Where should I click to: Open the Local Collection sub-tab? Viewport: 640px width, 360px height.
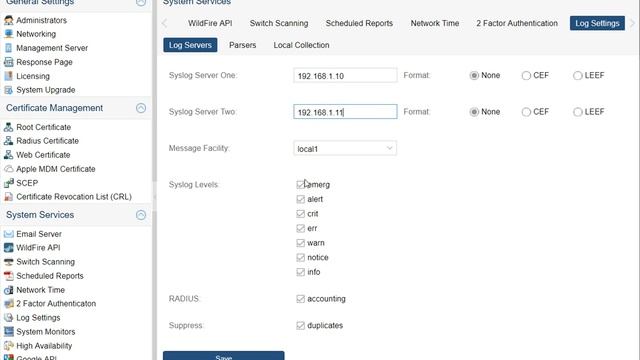click(x=301, y=45)
